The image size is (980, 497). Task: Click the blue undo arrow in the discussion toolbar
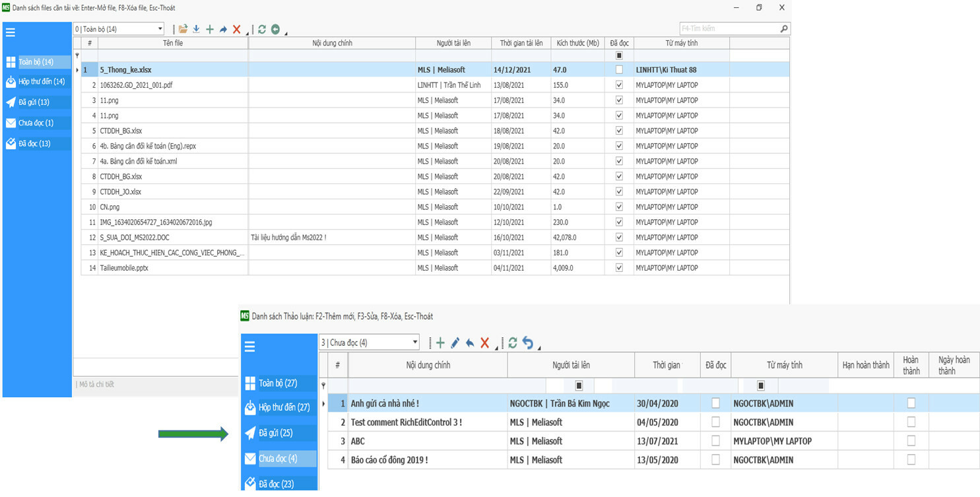pyautogui.click(x=527, y=343)
